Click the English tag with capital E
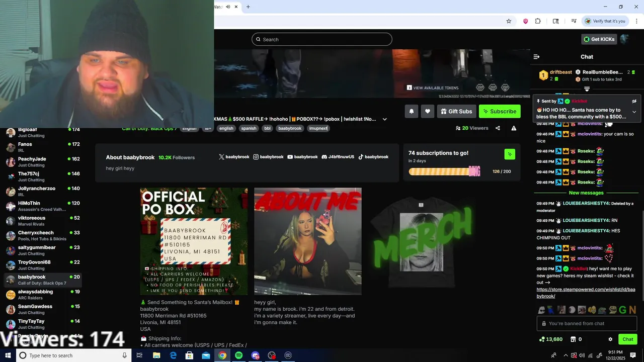Viewport: 644px width, 362px height. (x=189, y=128)
